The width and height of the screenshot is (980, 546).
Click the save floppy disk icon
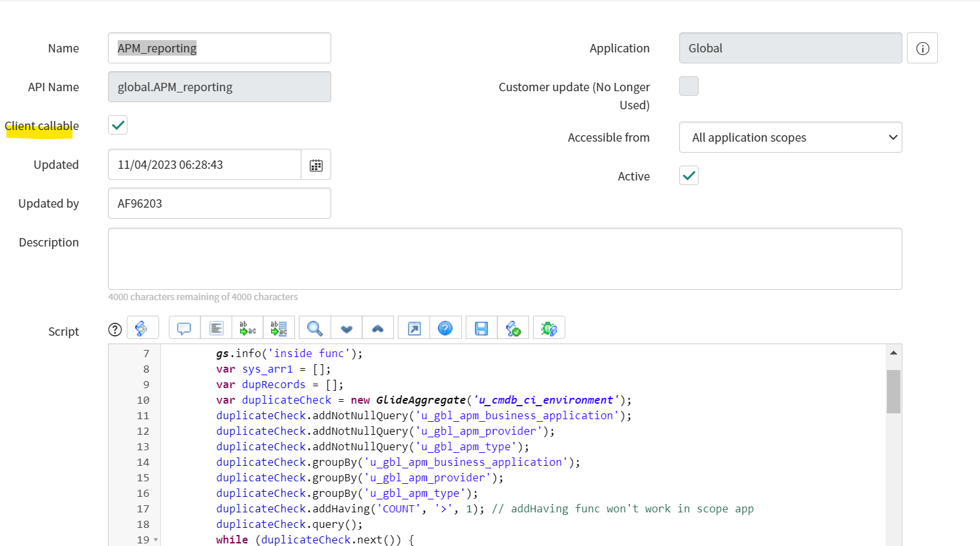tap(481, 328)
